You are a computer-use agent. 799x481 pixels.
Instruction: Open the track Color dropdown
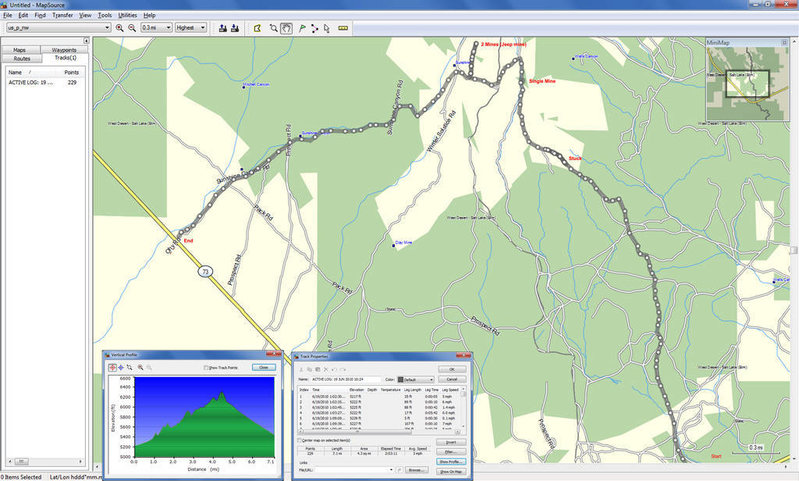[431, 380]
